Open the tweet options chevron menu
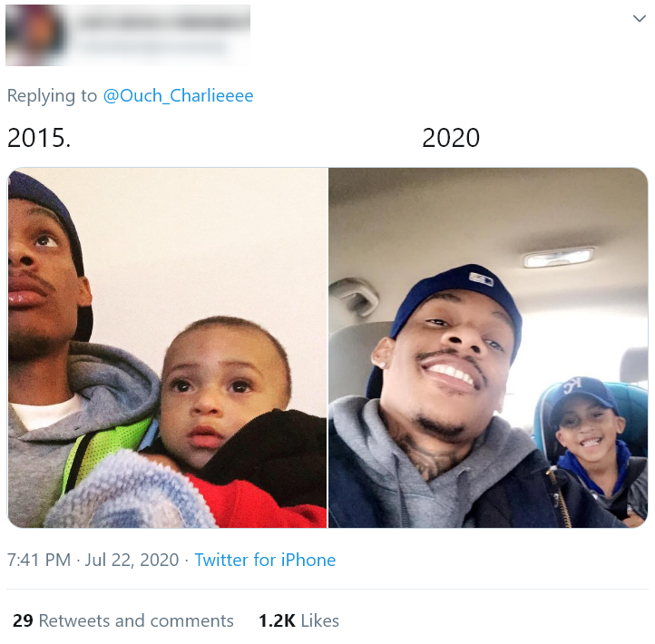This screenshot has width=655, height=644. coord(640,18)
